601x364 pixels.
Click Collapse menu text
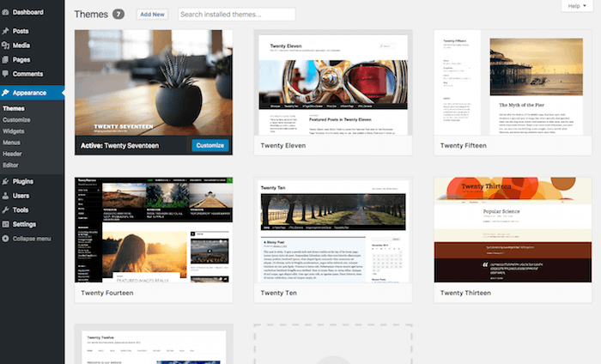click(32, 239)
